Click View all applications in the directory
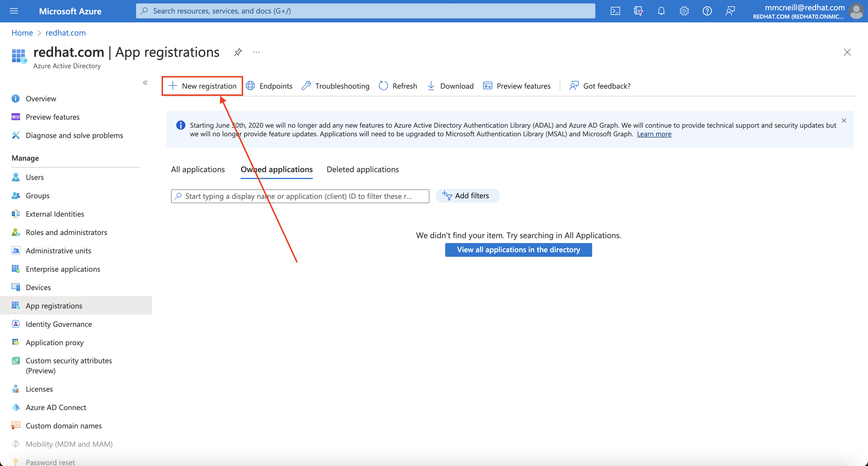868x466 pixels. (x=518, y=250)
